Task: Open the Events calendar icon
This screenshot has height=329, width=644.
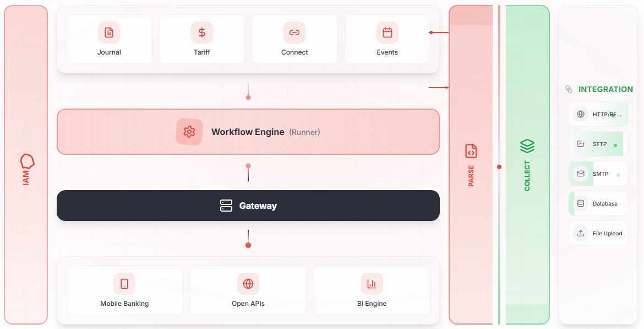Action: (x=388, y=33)
